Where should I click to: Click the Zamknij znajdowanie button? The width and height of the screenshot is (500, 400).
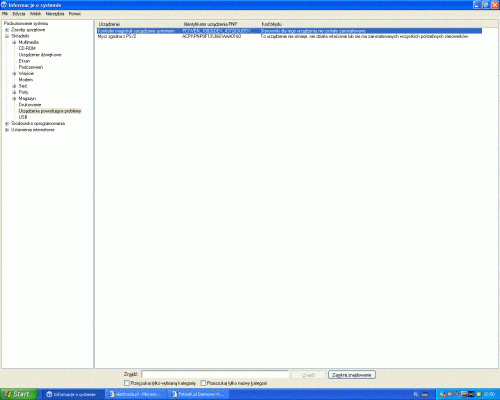click(x=352, y=375)
